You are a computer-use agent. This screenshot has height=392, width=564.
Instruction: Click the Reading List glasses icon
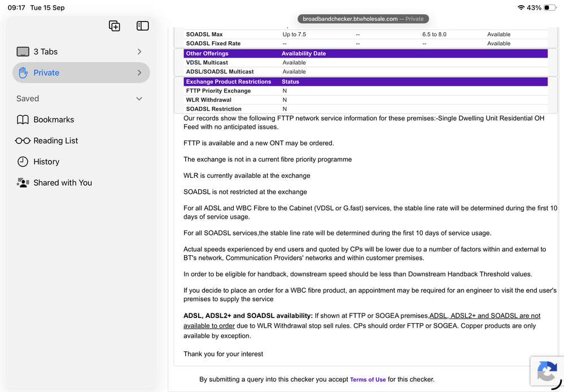[x=23, y=141]
